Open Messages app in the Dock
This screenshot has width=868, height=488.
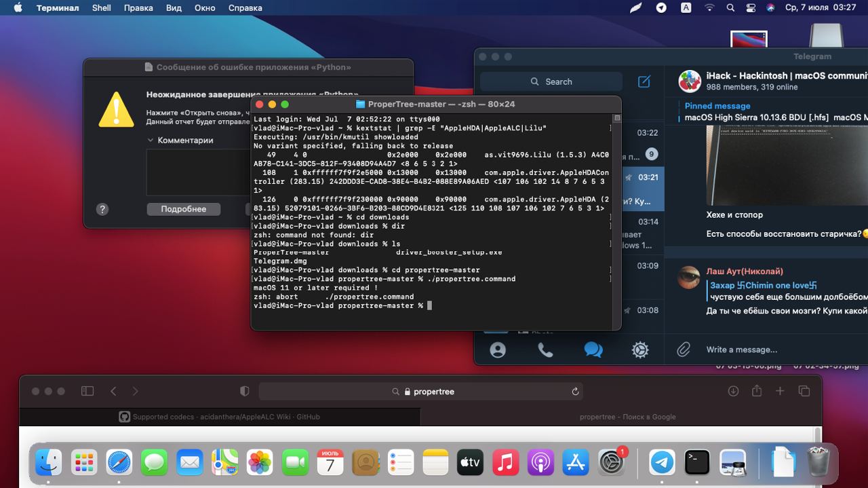point(155,463)
